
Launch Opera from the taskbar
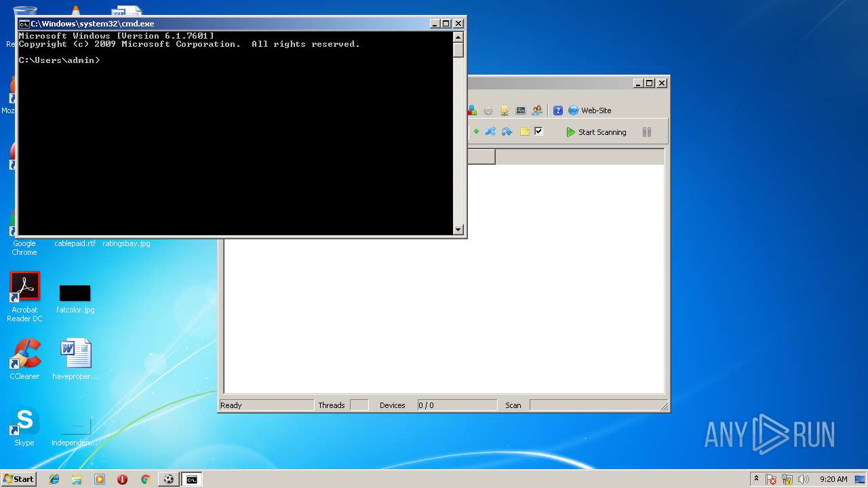click(122, 479)
